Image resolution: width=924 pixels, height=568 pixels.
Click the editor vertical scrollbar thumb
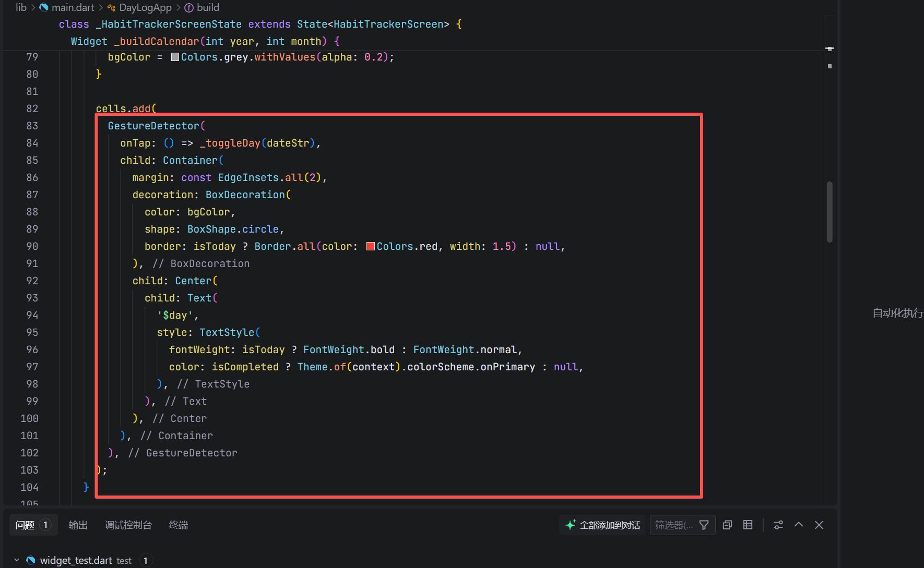pos(830,212)
